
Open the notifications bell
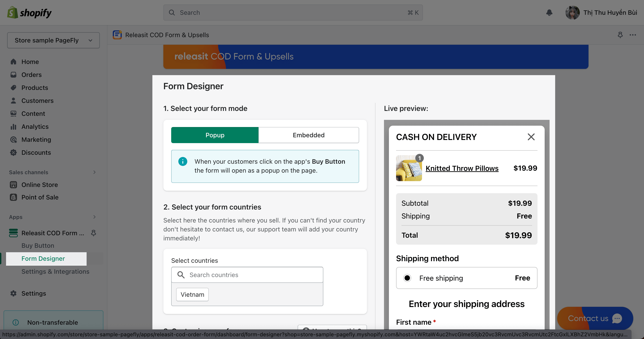(x=549, y=13)
